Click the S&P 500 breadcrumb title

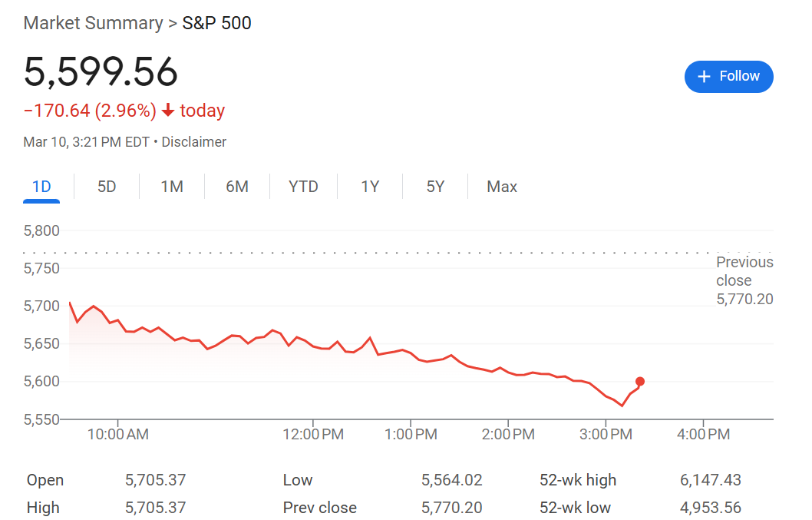point(216,23)
